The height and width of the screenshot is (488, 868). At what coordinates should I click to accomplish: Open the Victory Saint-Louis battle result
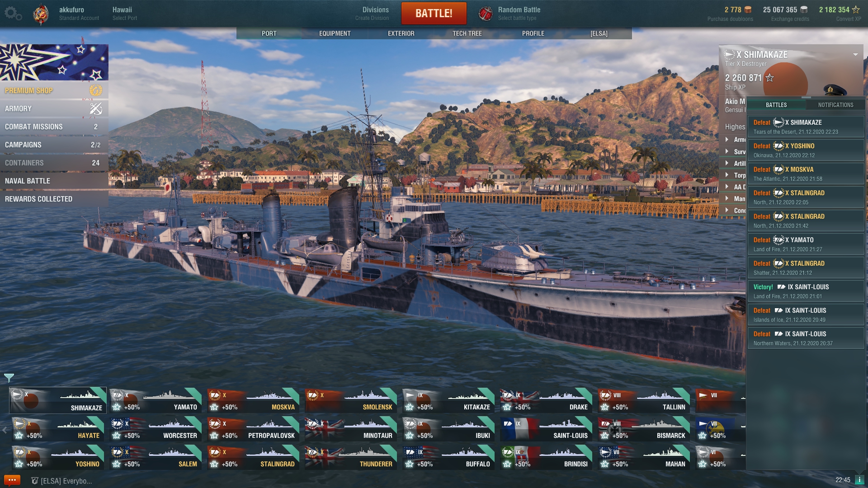pos(806,291)
